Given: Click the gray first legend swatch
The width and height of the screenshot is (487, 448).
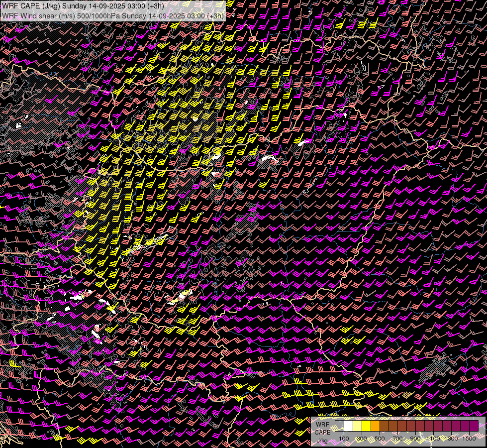Looking at the screenshot, I should coord(339,426).
